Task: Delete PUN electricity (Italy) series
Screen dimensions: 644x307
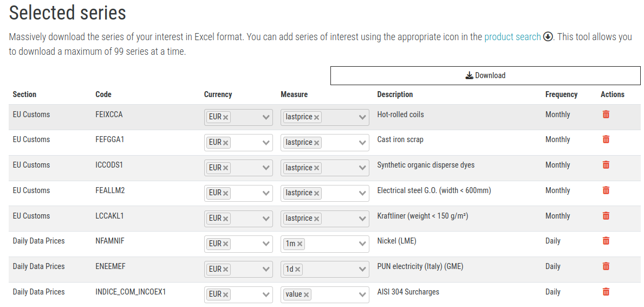Action: [x=606, y=266]
